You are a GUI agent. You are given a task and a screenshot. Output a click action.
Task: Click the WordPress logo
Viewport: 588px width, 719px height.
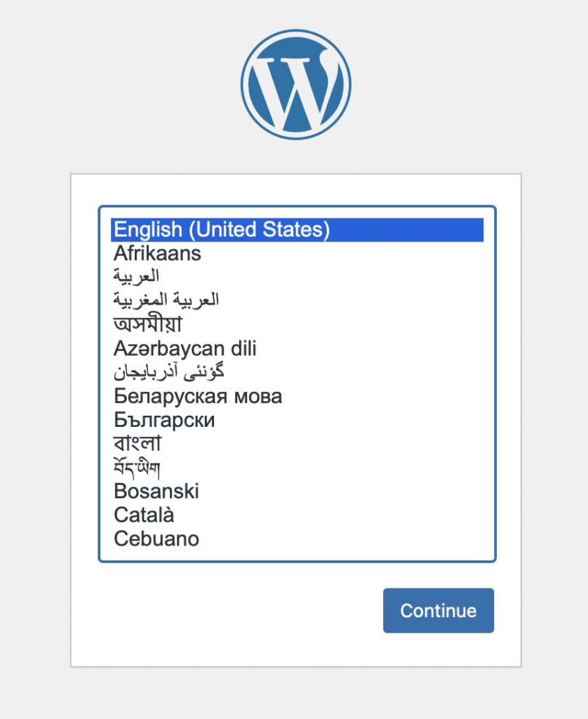pos(295,85)
